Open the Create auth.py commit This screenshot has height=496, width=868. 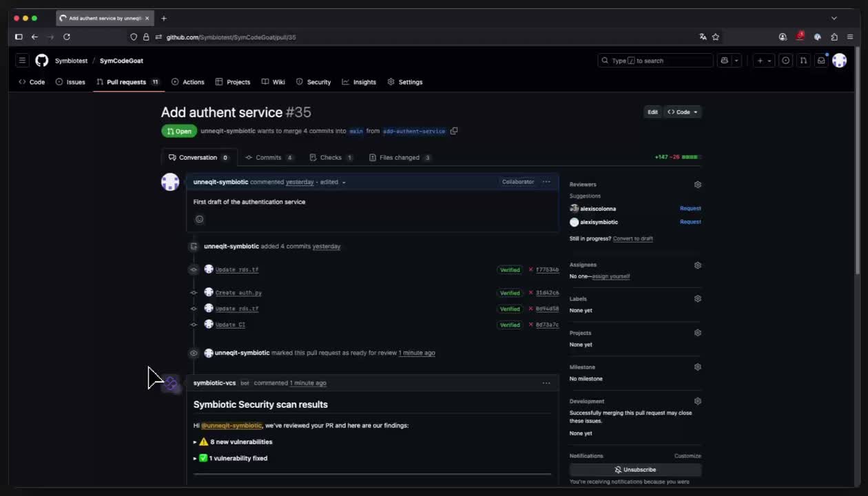click(238, 293)
